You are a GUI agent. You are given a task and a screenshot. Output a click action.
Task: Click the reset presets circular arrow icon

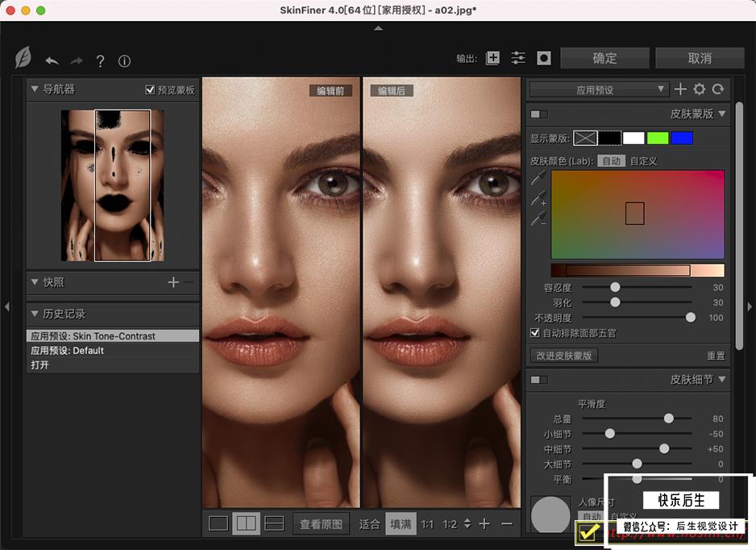(x=718, y=89)
